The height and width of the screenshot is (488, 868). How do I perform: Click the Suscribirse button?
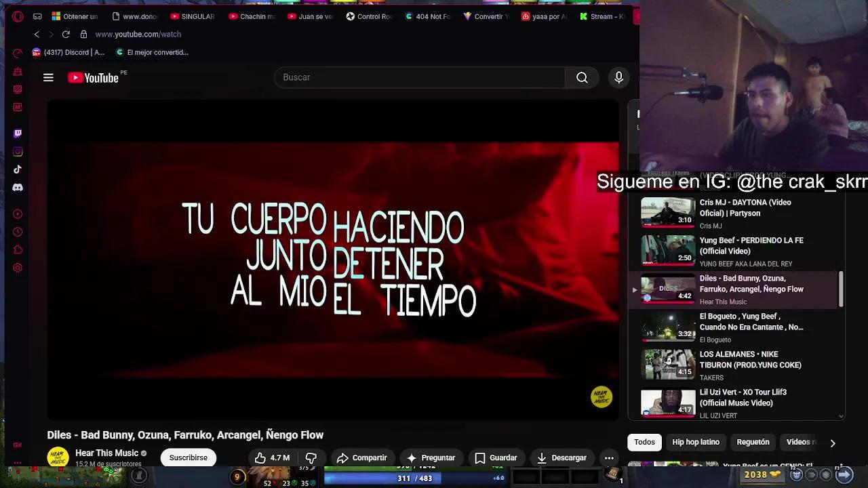[x=189, y=457]
